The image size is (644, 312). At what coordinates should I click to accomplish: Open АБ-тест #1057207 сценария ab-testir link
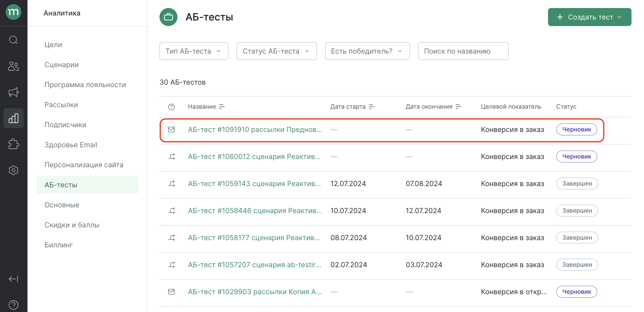coord(255,265)
